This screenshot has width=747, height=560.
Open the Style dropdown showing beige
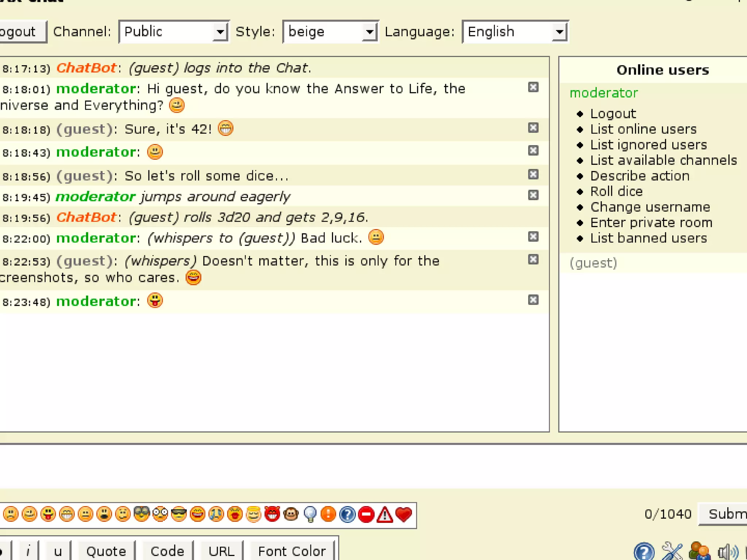click(x=330, y=32)
